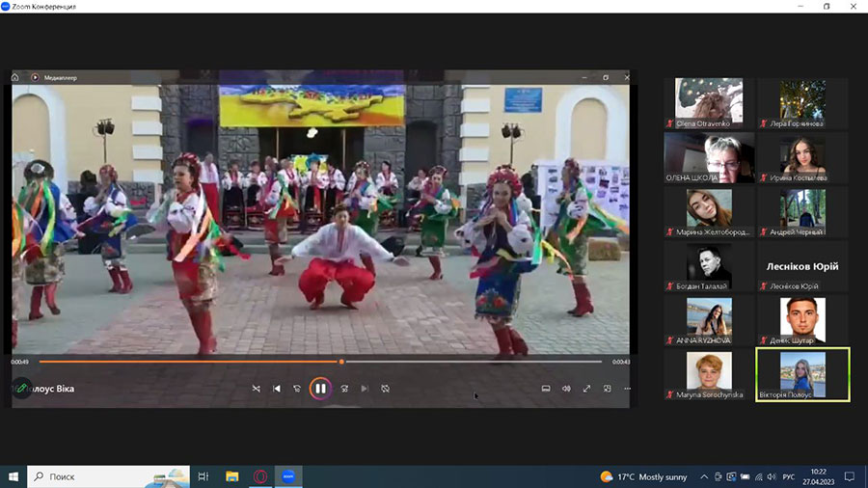Screen dimensions: 868x488
Task: Click the previous track button
Action: [x=277, y=389]
